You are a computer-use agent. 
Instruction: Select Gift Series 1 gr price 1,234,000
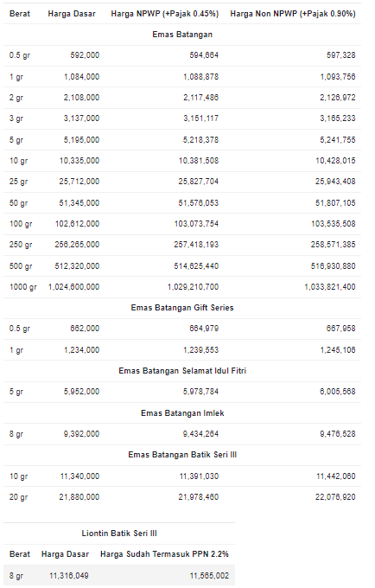click(82, 350)
